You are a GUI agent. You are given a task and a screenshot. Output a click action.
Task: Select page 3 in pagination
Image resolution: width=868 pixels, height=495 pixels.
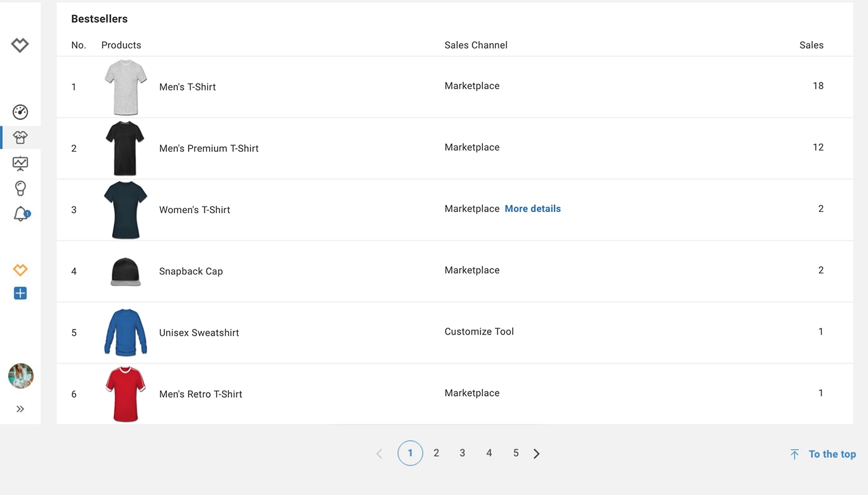pyautogui.click(x=463, y=453)
